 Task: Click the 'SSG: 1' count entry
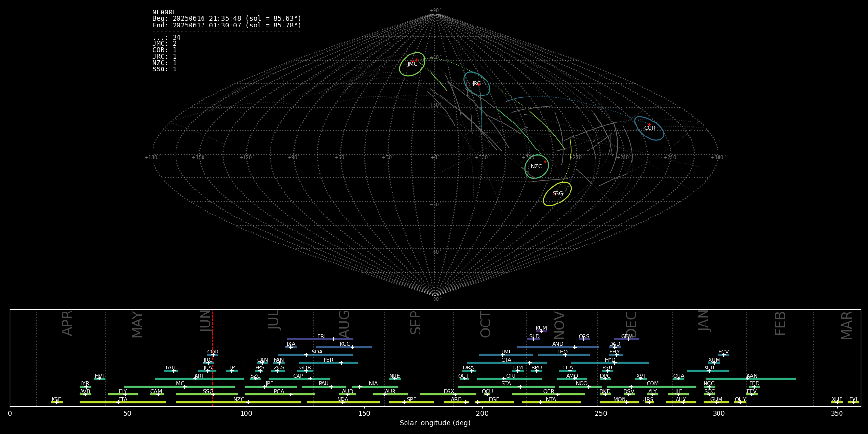pyautogui.click(x=164, y=69)
